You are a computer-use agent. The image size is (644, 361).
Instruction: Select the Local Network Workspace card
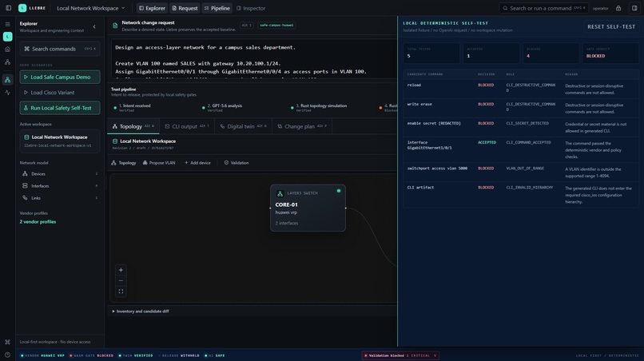point(60,141)
